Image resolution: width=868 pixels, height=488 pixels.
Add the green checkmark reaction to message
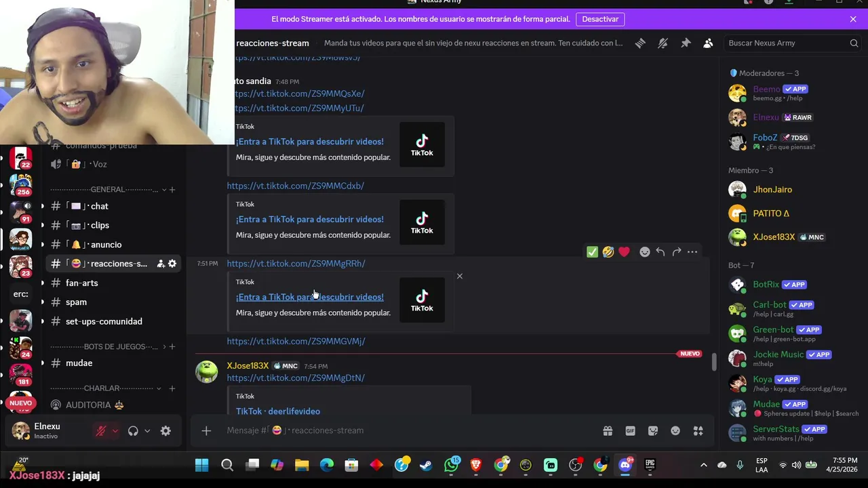592,251
